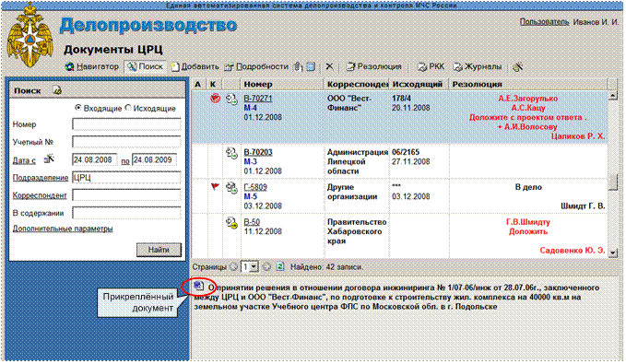Image resolution: width=626 pixels, height=364 pixels.
Task: Open document В-70271 link
Action: pyautogui.click(x=258, y=99)
